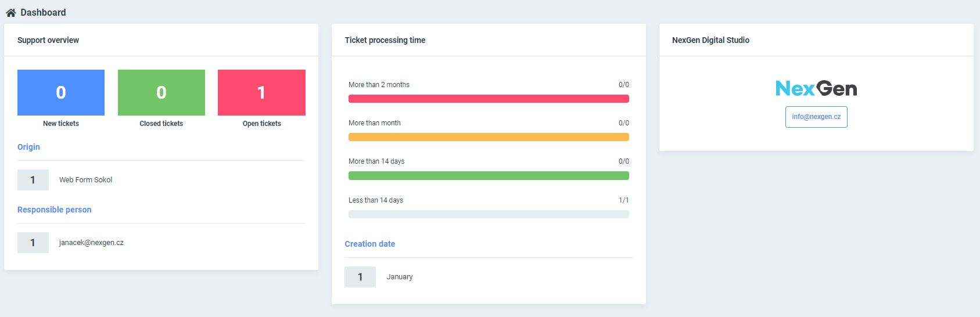Click the Dashboard page title
Viewport: 980px width, 317px height.
(43, 12)
